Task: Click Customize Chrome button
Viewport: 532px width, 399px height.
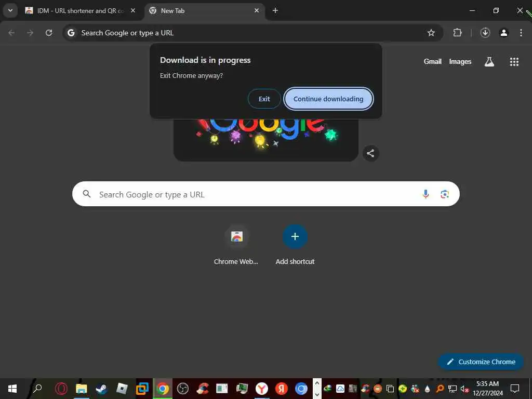Action: pos(481,362)
